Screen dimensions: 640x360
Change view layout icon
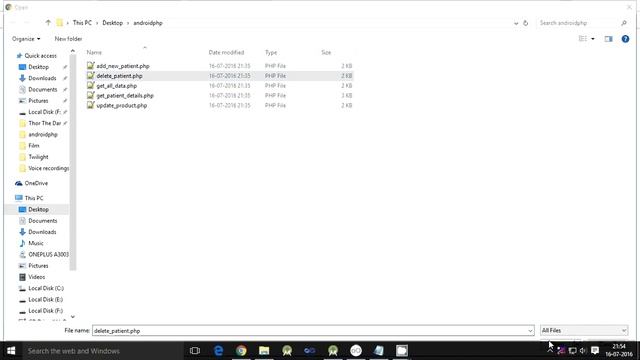pos(583,39)
